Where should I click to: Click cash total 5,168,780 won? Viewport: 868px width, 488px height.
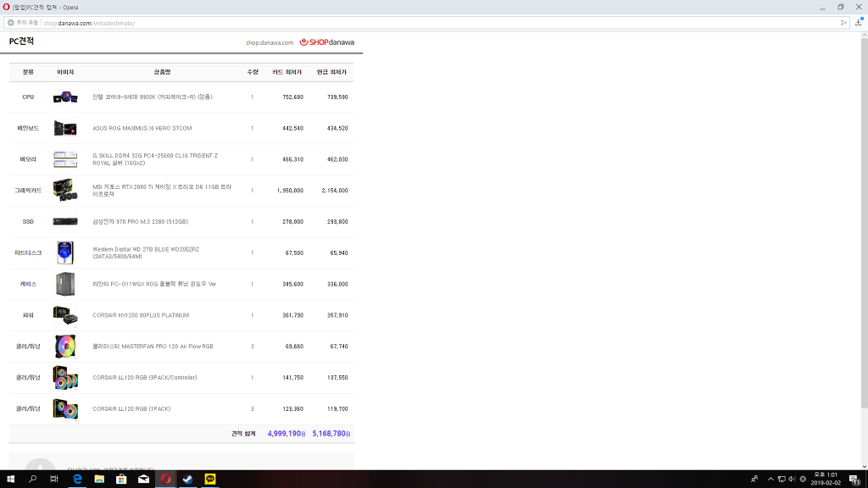(x=331, y=434)
